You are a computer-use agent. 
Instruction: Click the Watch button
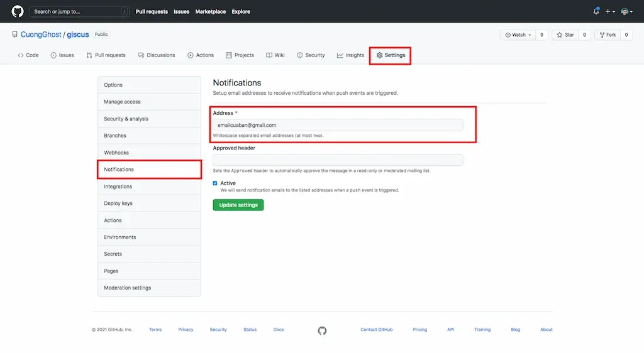click(x=518, y=35)
